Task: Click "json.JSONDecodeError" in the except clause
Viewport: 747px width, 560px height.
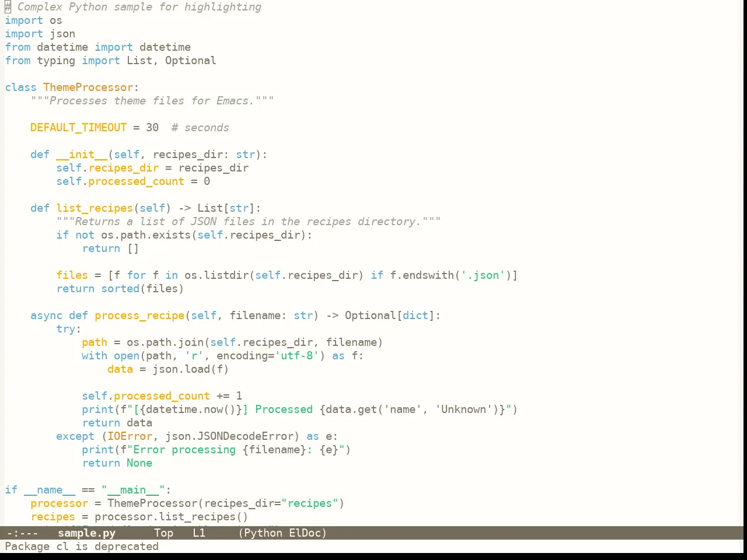Action: click(229, 436)
